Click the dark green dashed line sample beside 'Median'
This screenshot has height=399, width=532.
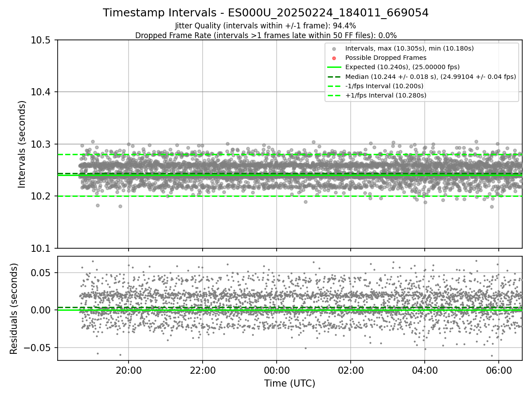(334, 77)
